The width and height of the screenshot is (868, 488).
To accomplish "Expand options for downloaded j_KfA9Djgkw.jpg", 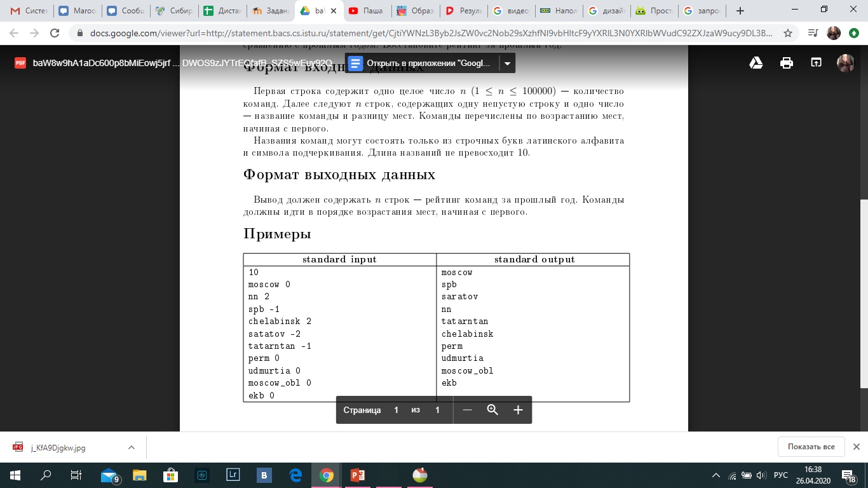I will pos(132,447).
